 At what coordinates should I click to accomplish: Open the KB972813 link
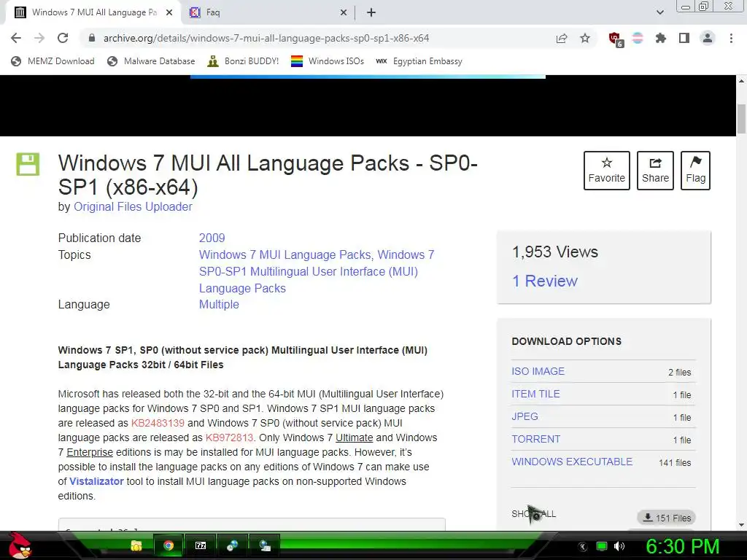pyautogui.click(x=229, y=437)
